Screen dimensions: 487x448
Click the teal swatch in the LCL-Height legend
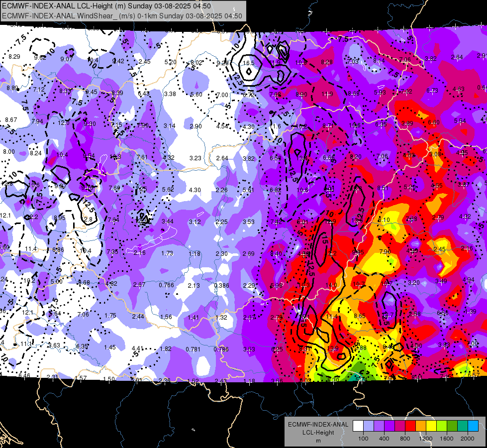point(463,426)
